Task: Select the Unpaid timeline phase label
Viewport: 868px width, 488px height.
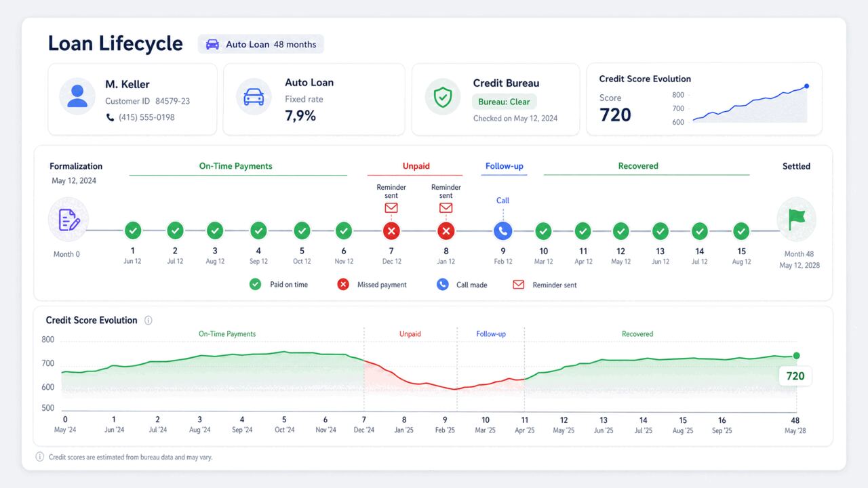Action: (416, 166)
